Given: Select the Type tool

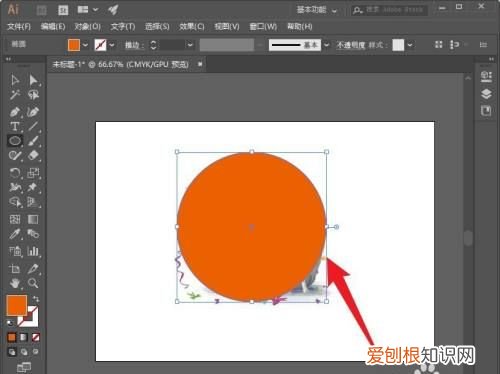Looking at the screenshot, I should click(x=15, y=126).
